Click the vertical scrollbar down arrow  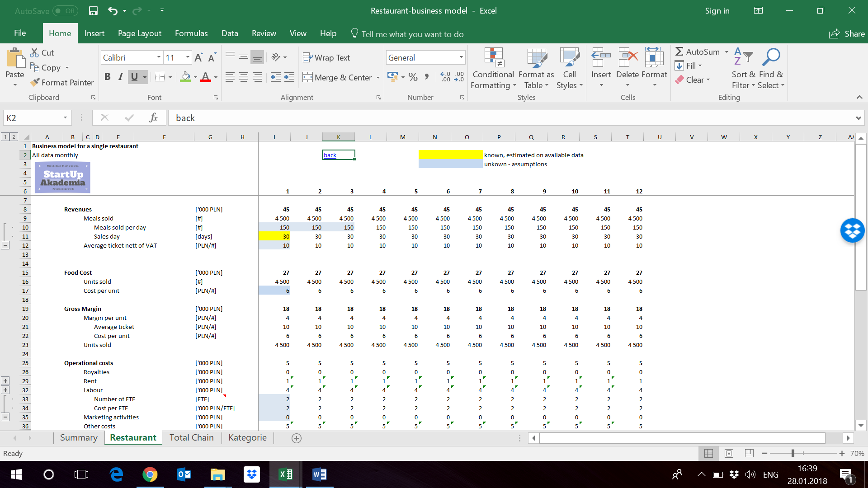861,425
